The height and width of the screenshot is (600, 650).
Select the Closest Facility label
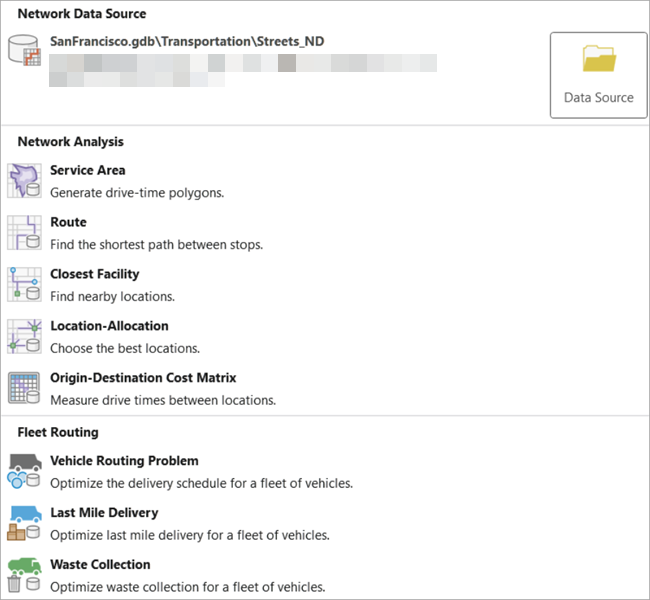point(94,274)
